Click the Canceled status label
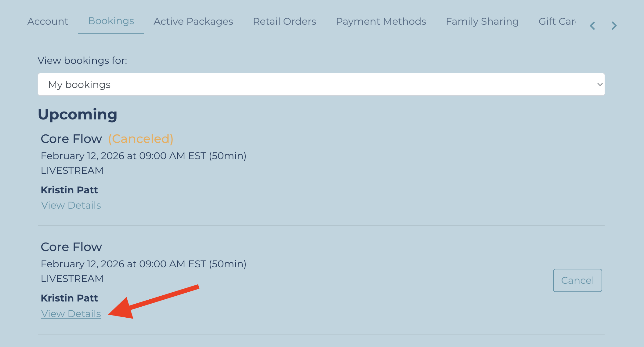The width and height of the screenshot is (644, 347). click(x=141, y=139)
